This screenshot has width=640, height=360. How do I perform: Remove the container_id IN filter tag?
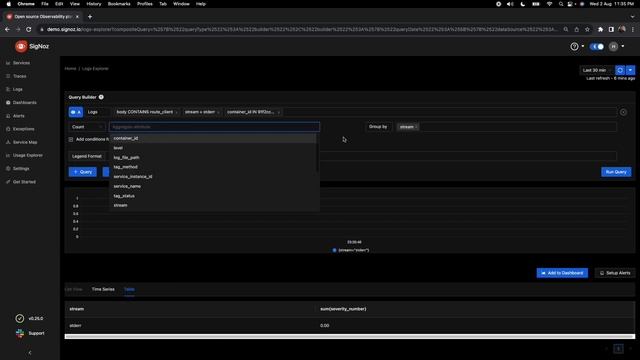pos(279,112)
